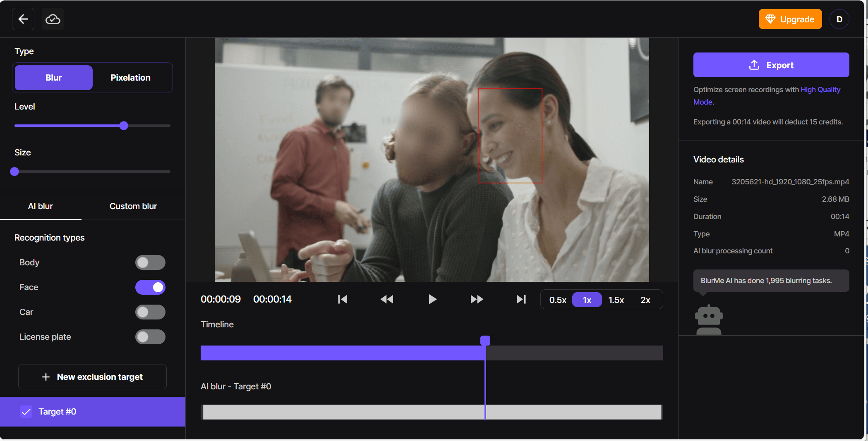Click the Export button

[771, 65]
